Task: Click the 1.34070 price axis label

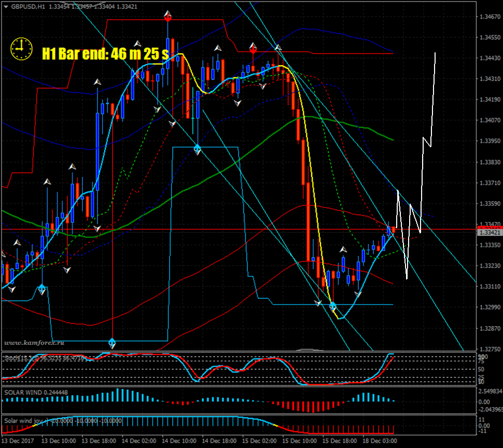Action: tap(490, 120)
